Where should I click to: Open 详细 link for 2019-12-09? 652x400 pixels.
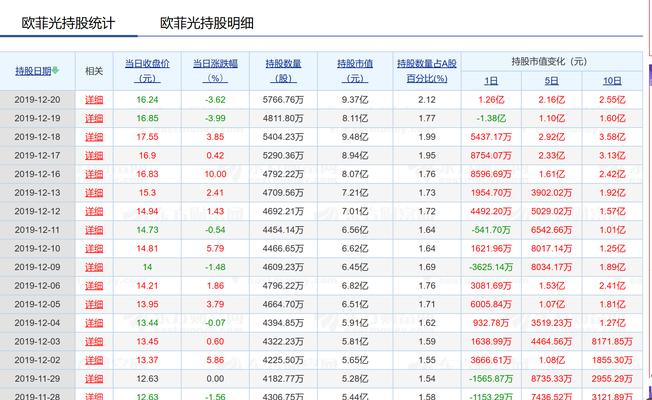(x=94, y=267)
